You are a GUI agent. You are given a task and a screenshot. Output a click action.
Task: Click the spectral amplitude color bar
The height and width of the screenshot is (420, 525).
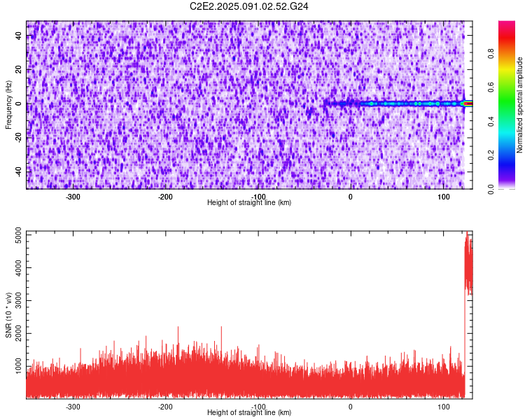click(507, 105)
